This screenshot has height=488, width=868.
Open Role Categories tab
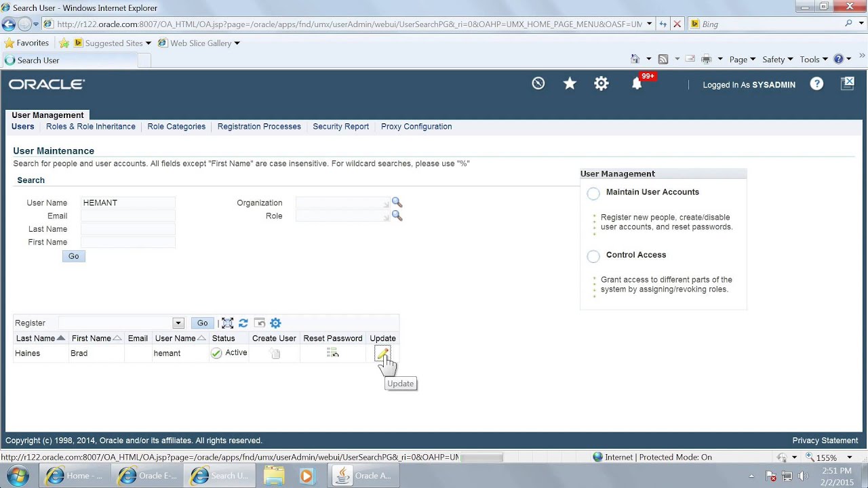[176, 126]
